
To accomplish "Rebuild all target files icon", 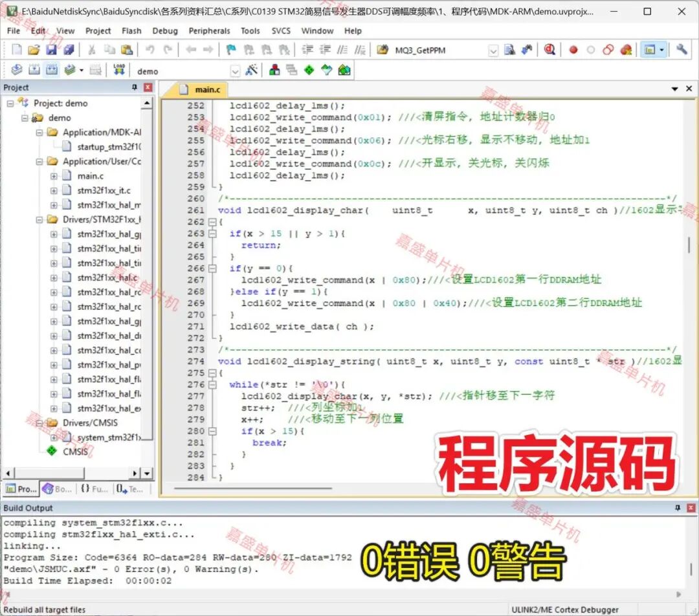I will [52, 70].
